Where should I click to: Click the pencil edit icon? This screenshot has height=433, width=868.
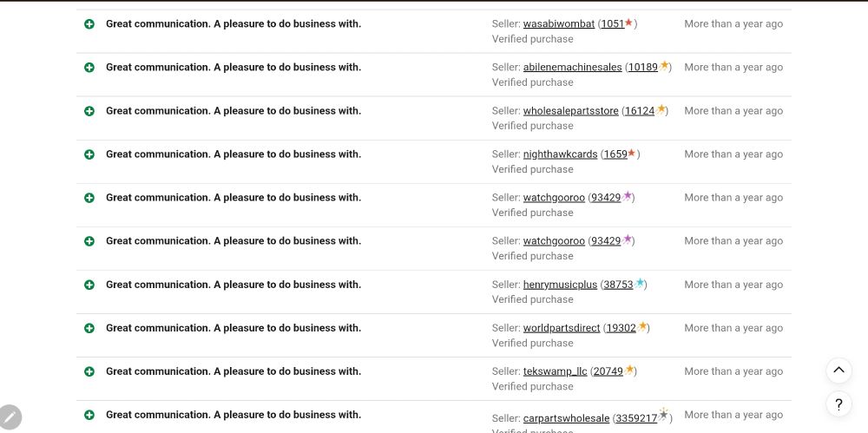[x=10, y=417]
